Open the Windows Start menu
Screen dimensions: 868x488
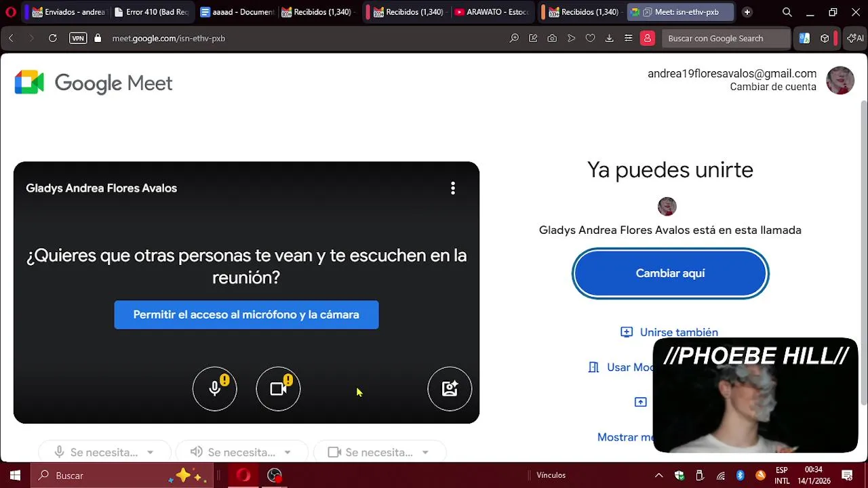tap(15, 475)
